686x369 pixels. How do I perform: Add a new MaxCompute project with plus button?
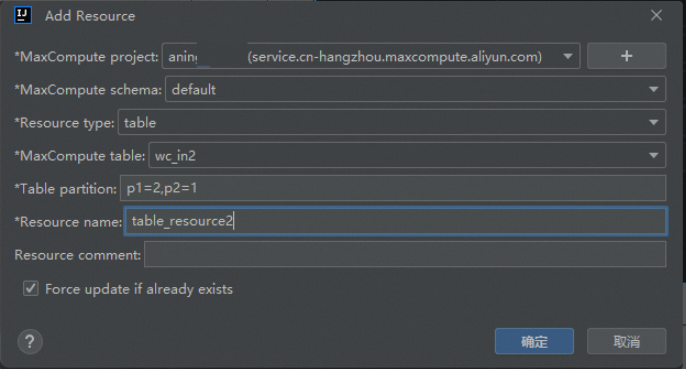pos(626,56)
